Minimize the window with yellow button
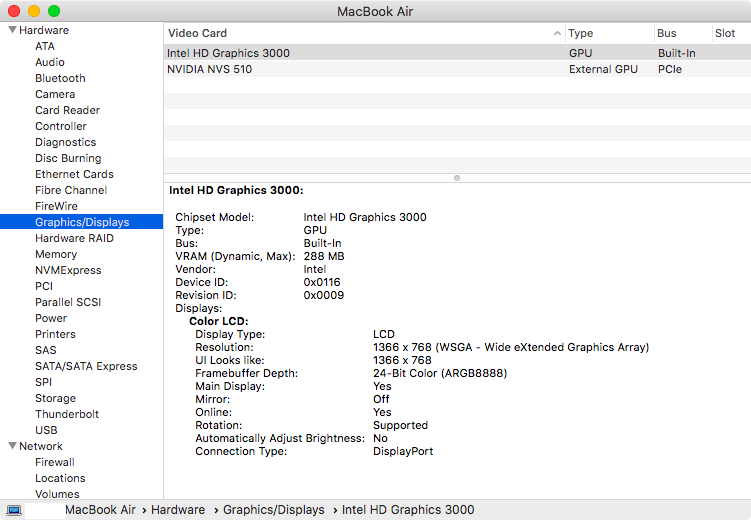 click(x=34, y=11)
